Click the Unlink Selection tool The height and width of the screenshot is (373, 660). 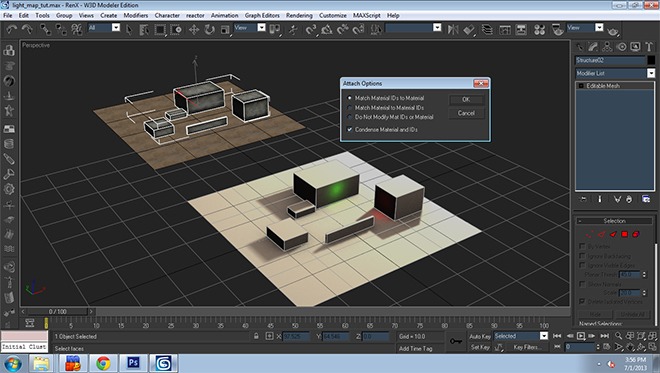61,29
